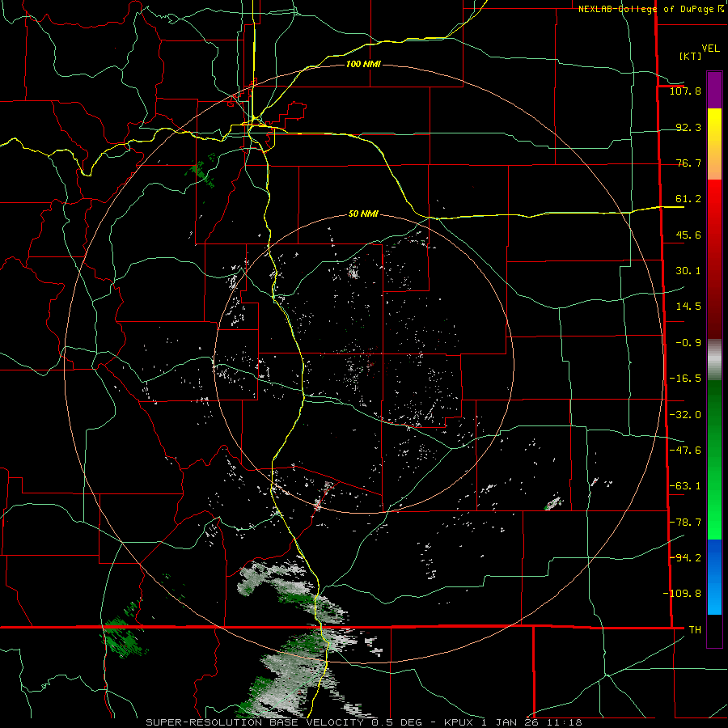This screenshot has width=728, height=728.
Task: Select the -94.2 value on the velocity scale
Action: [x=685, y=558]
